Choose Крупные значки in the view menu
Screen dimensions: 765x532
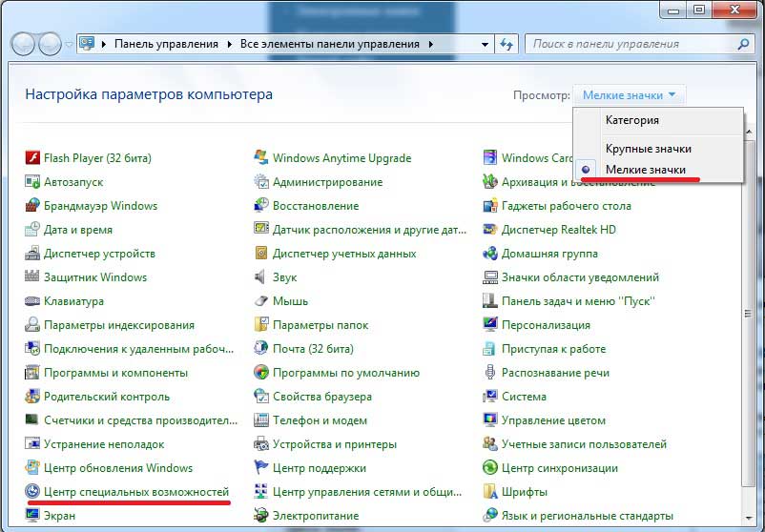pos(648,149)
